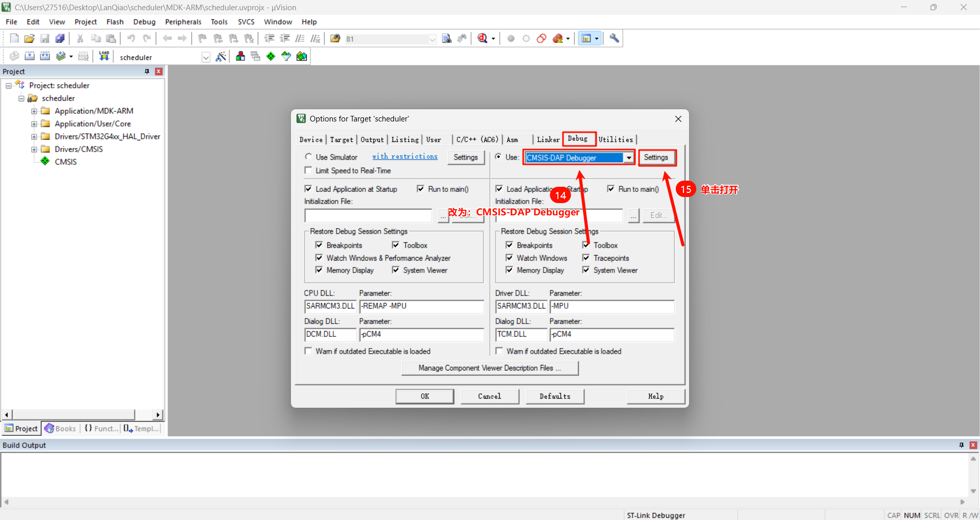The width and height of the screenshot is (980, 520).
Task: Click the Select Software Packs icon
Action: pyautogui.click(x=286, y=56)
